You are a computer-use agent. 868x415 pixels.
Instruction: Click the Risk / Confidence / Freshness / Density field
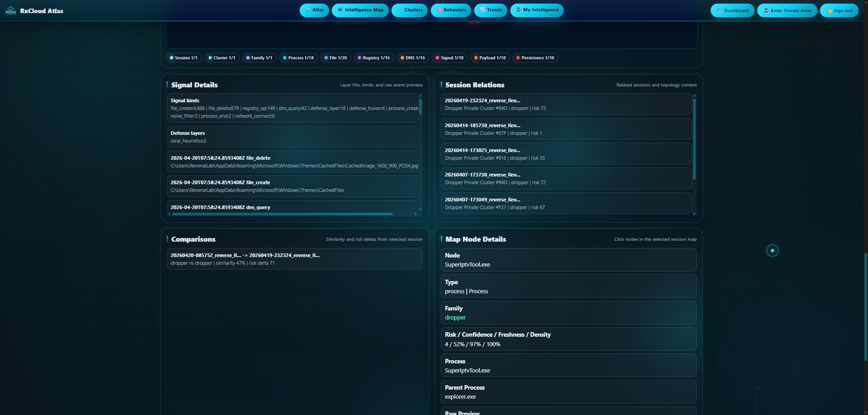tap(568, 339)
